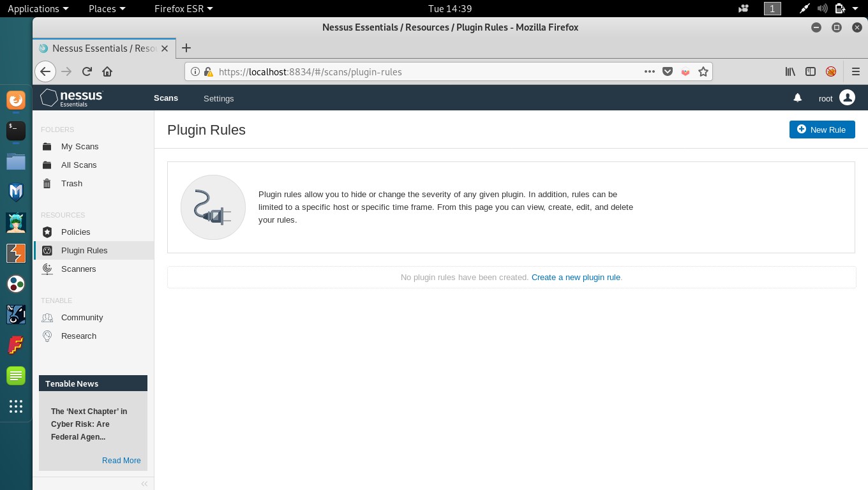Show site security info lock icon
The image size is (868, 490).
(209, 72)
